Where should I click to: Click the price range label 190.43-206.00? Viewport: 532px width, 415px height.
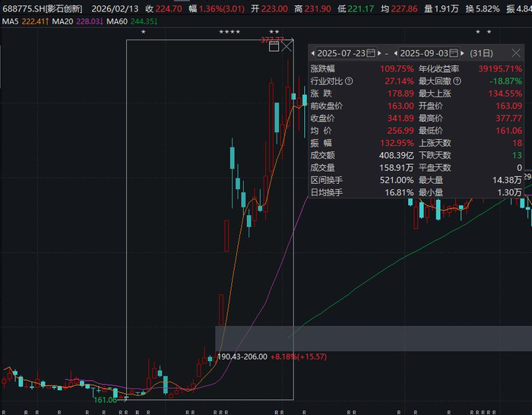click(242, 356)
